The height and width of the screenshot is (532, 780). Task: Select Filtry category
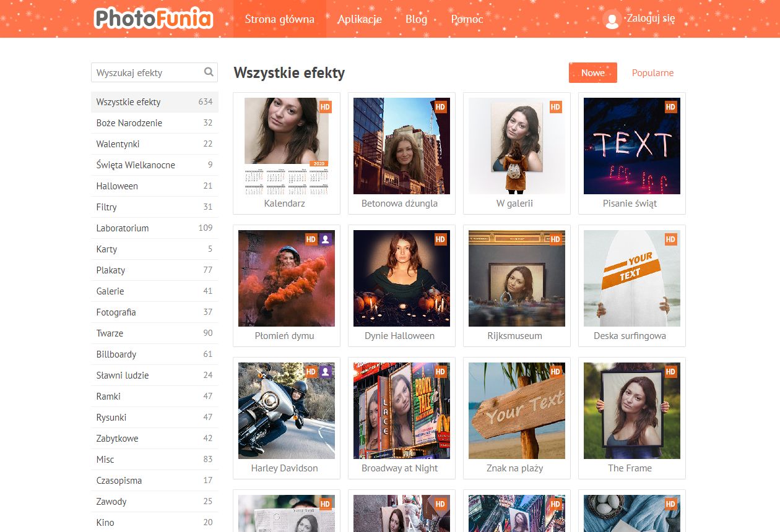[154, 207]
